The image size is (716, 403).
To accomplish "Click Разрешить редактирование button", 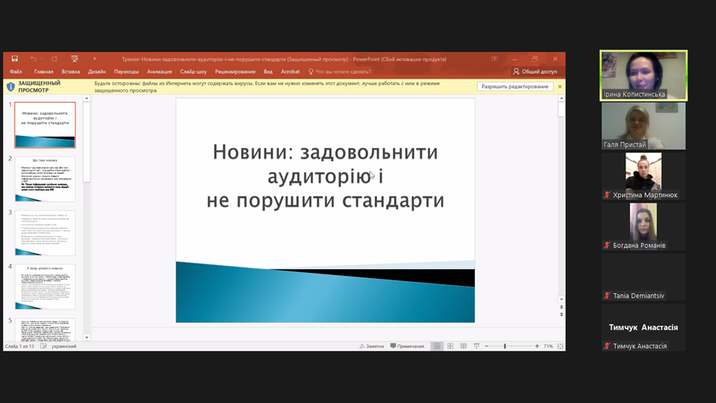I will point(515,87).
